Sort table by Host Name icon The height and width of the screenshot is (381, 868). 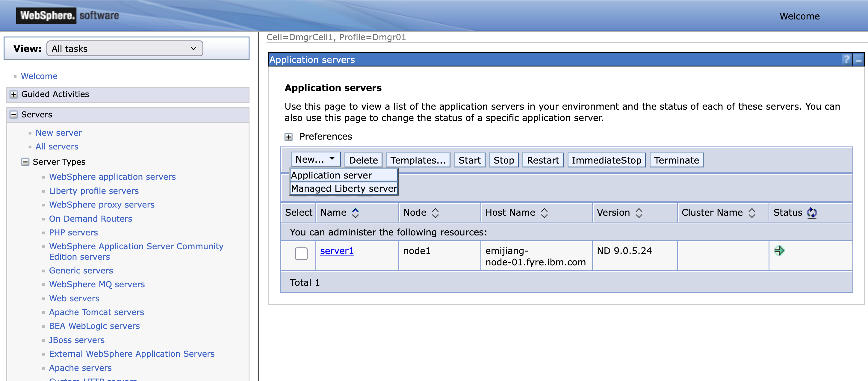544,213
